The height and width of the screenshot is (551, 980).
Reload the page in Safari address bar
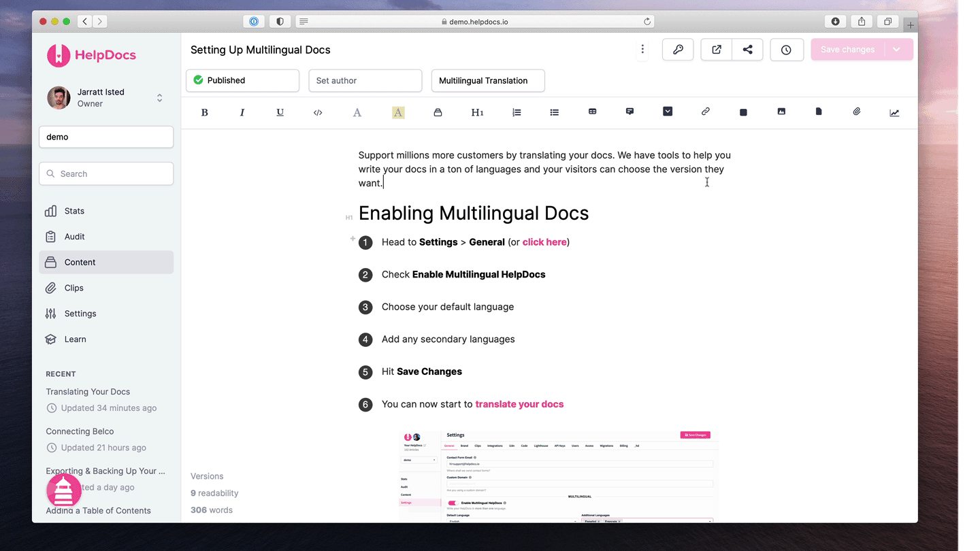(x=647, y=22)
